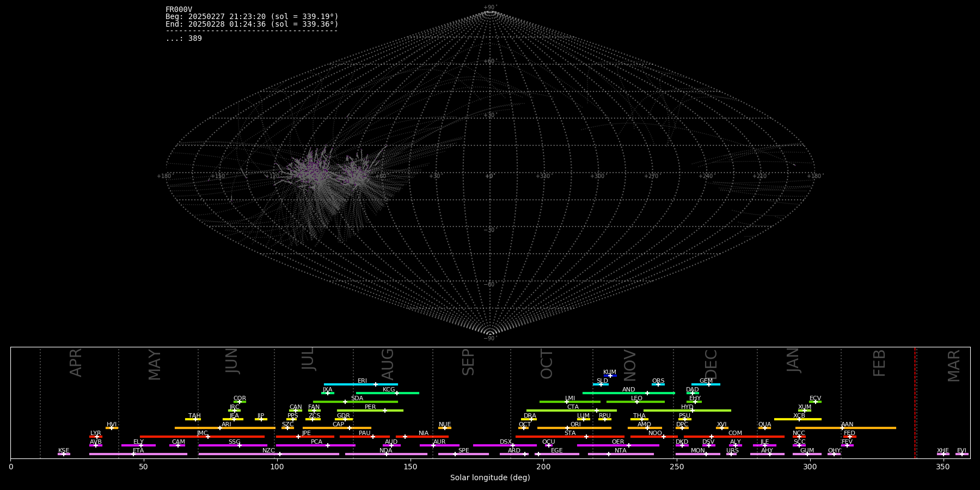
Task: Select the PCA shower label
Action: [x=316, y=442]
